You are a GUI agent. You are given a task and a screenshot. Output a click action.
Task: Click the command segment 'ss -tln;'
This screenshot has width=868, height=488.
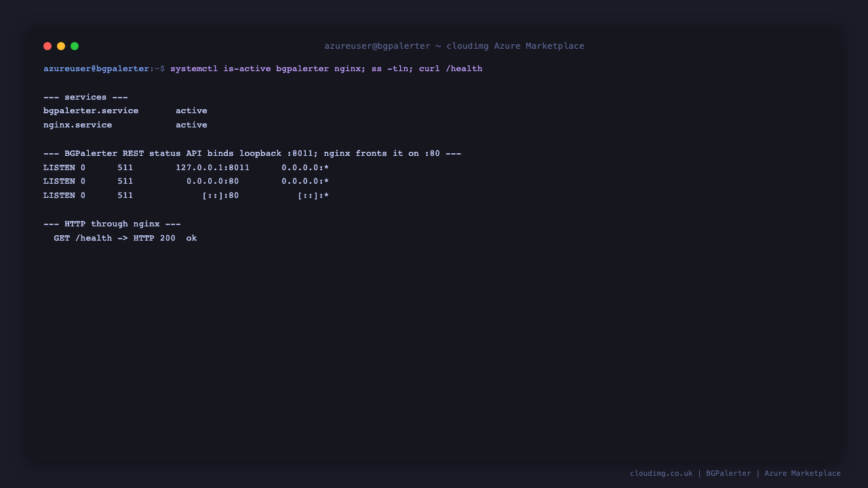(x=393, y=69)
